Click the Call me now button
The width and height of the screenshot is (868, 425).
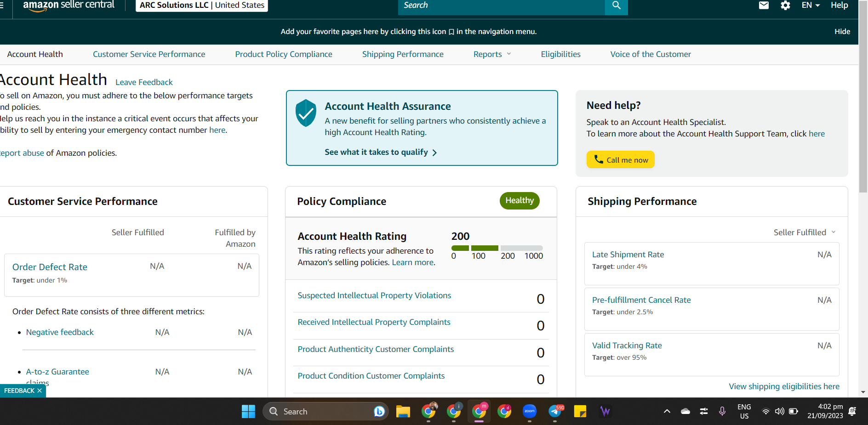[620, 159]
